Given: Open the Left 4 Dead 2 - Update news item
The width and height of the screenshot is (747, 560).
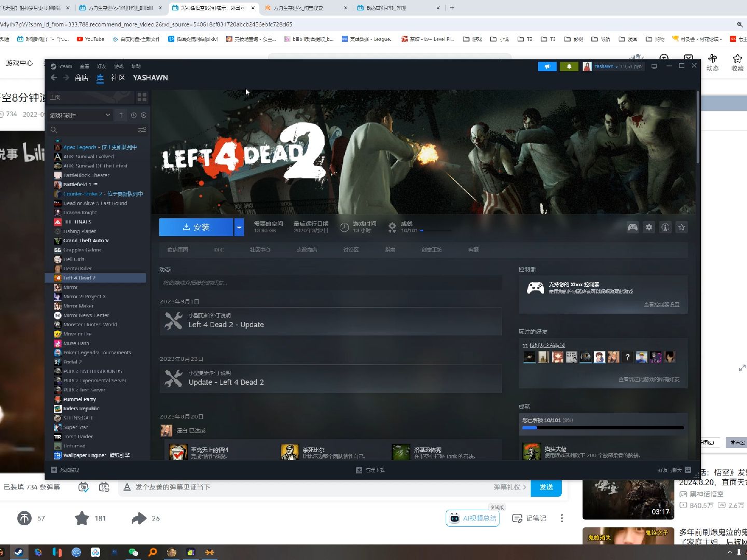Looking at the screenshot, I should click(330, 321).
